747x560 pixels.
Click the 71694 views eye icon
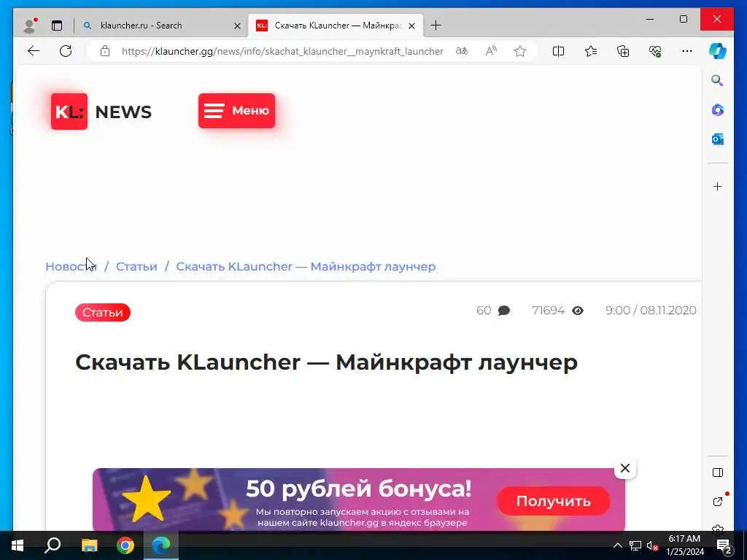click(x=578, y=311)
